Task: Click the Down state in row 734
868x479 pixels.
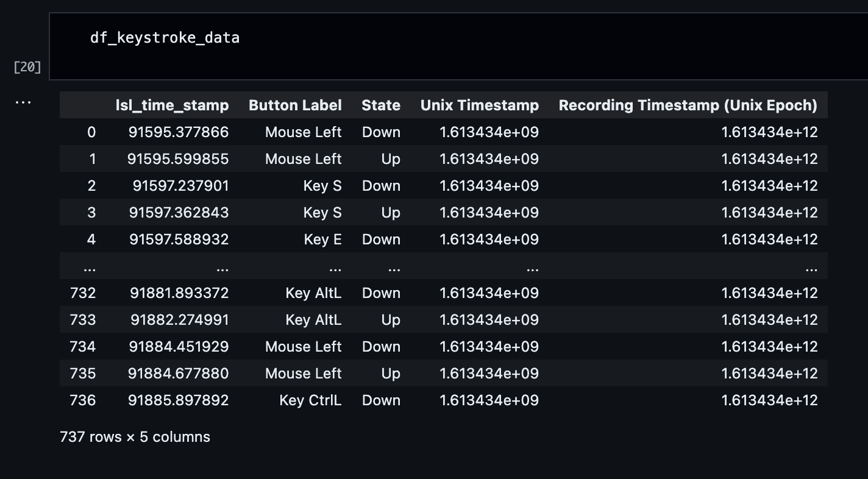Action: pyautogui.click(x=381, y=347)
